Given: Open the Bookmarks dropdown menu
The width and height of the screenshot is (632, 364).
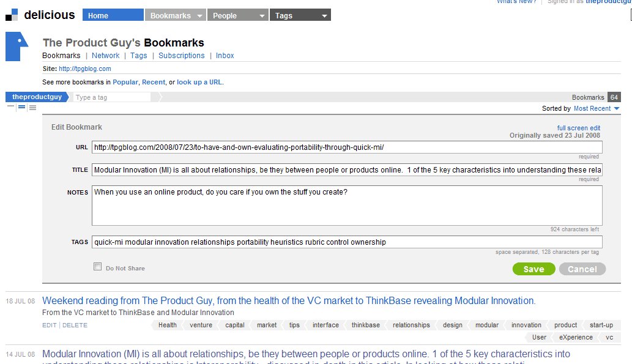Looking at the screenshot, I should pos(176,15).
